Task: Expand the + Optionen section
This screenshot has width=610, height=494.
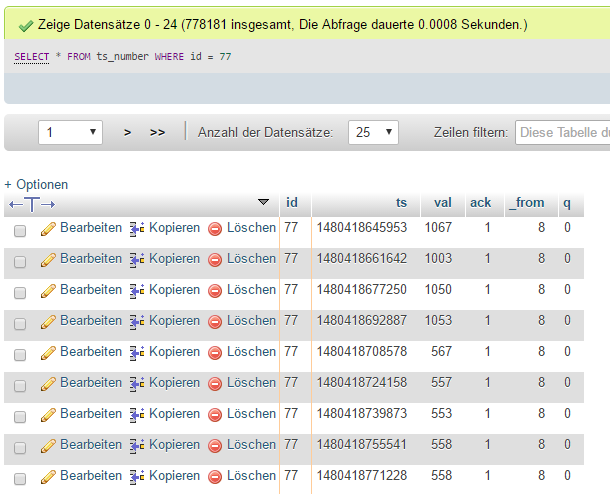Action: [x=36, y=184]
